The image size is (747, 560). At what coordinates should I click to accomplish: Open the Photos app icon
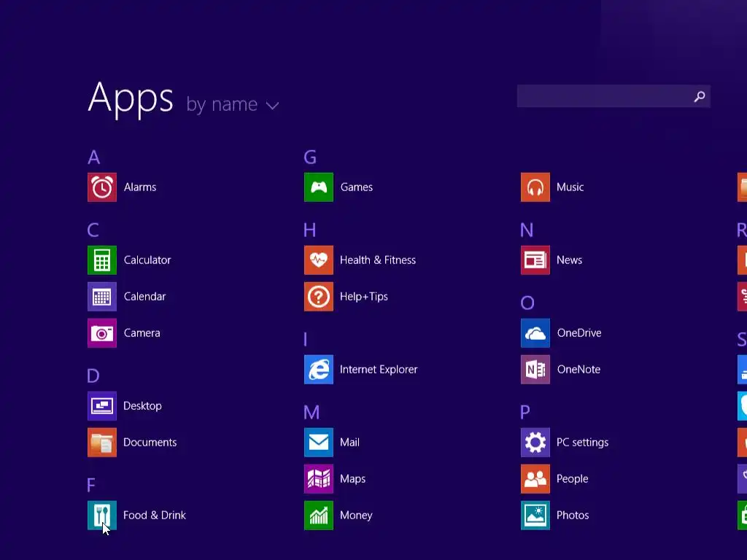click(535, 516)
